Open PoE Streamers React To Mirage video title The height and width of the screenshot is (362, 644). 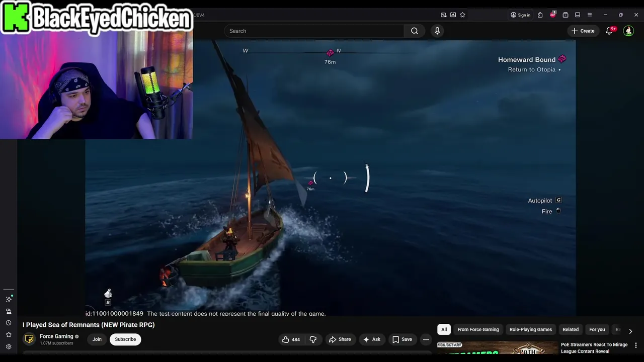pyautogui.click(x=594, y=348)
